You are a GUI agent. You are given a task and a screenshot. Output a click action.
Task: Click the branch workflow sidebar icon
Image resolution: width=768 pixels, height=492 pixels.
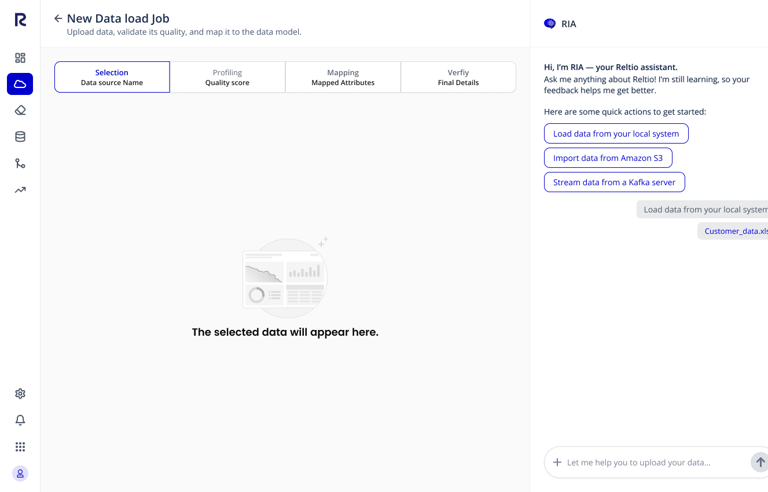pos(20,163)
